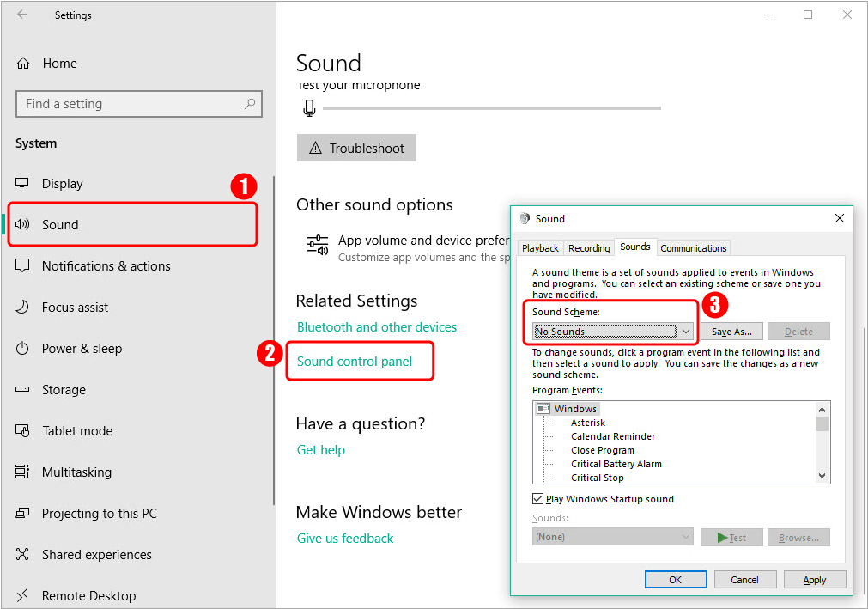Select Critical Stop event
The image size is (868, 609).
click(x=598, y=478)
